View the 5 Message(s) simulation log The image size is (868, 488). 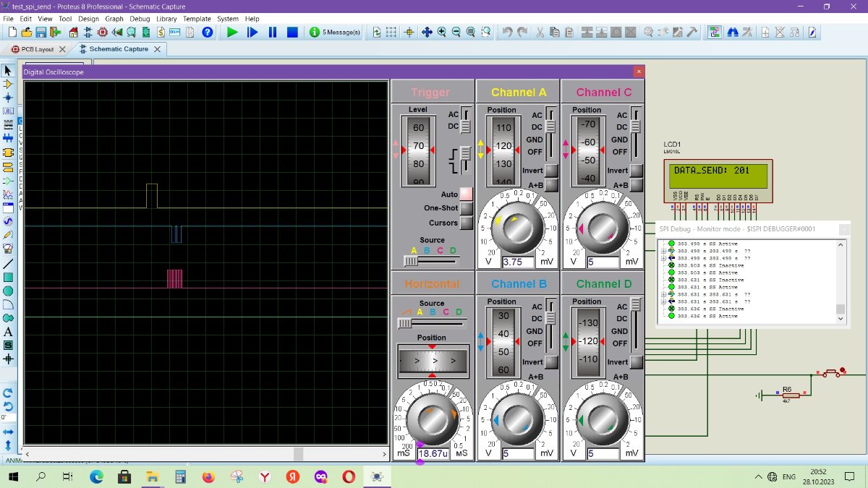[336, 32]
